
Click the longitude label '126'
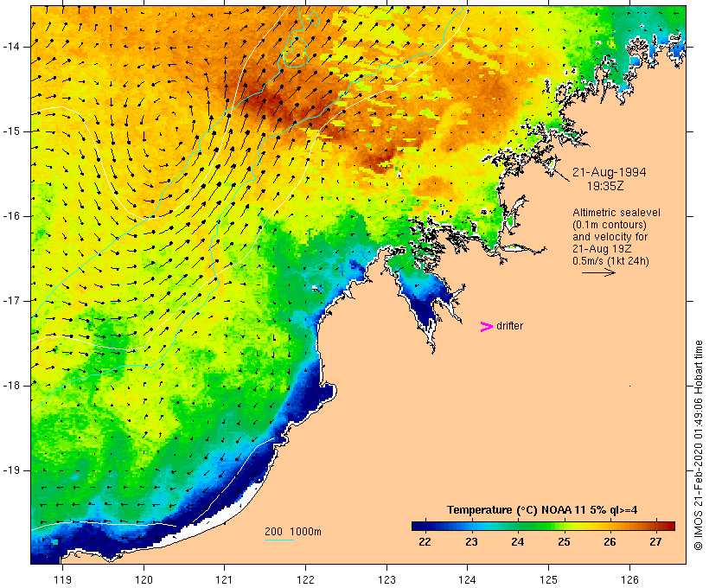pos(629,580)
